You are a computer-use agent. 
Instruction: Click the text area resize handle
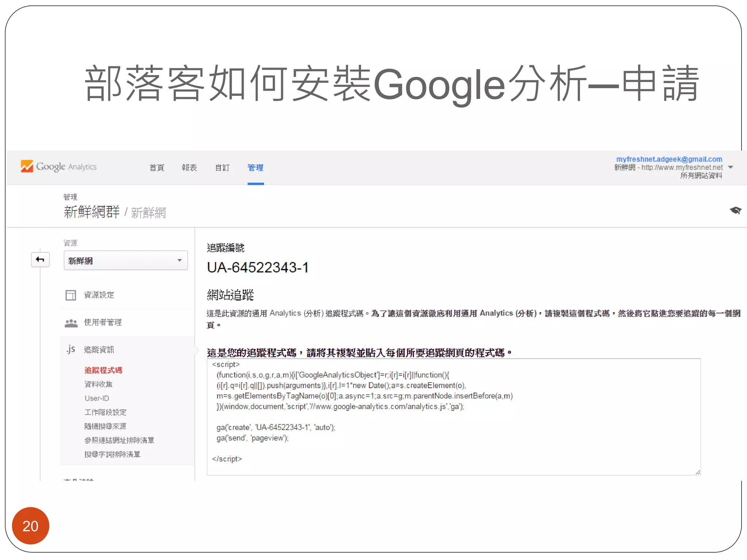click(x=697, y=472)
